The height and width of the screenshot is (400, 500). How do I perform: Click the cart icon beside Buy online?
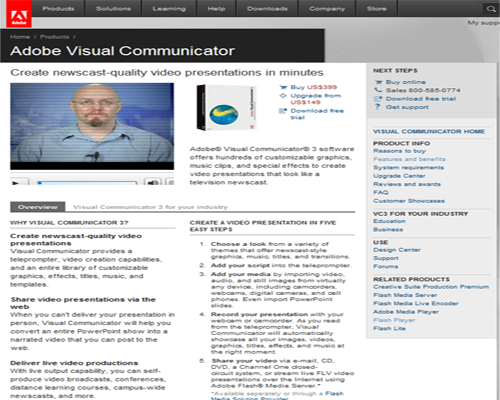(378, 82)
